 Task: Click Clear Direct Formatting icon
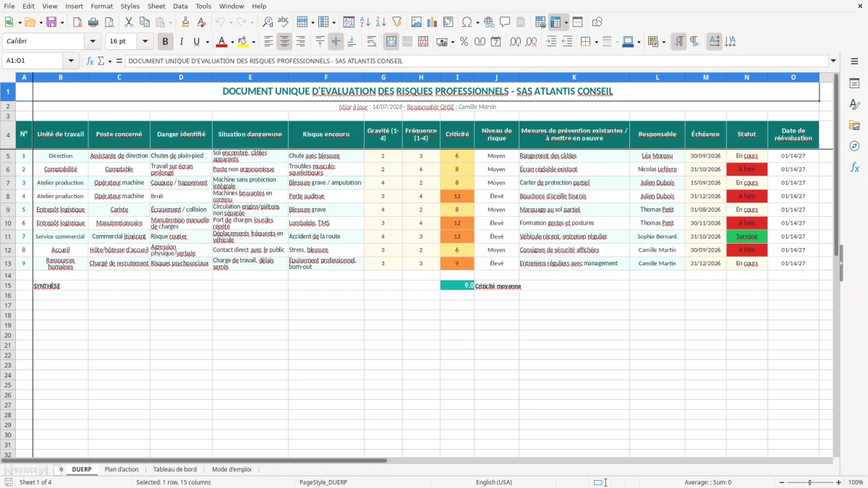pos(201,22)
